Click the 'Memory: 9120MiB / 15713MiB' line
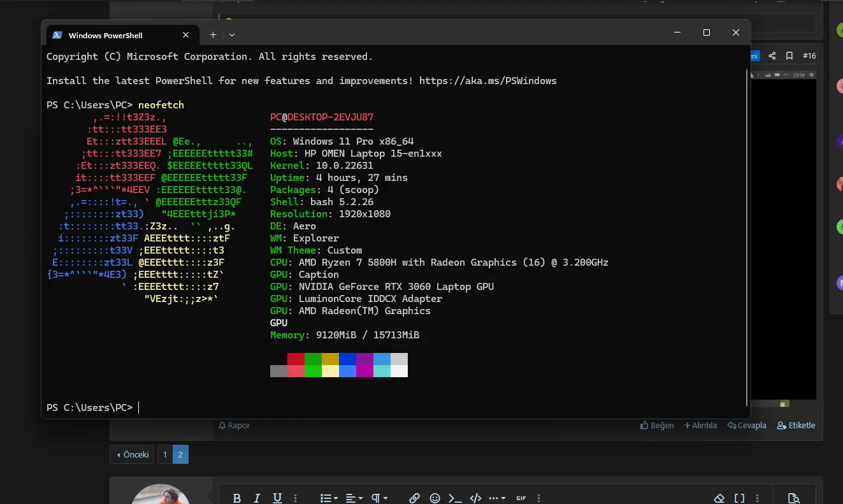The height and width of the screenshot is (504, 843). 344,335
